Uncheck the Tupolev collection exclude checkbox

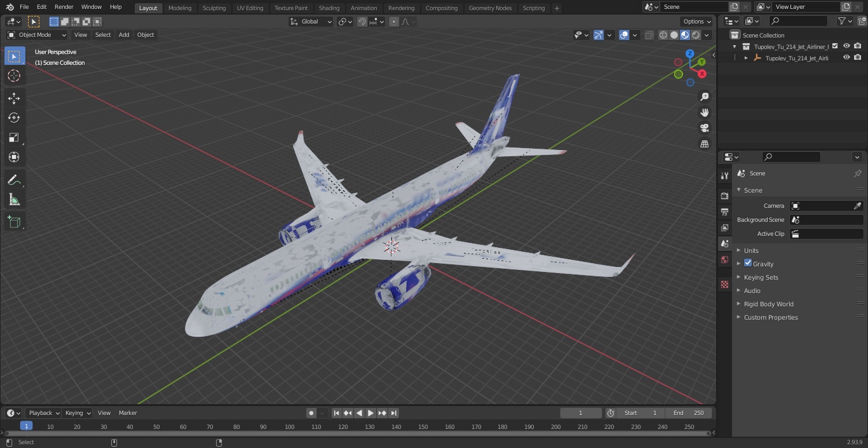[835, 46]
